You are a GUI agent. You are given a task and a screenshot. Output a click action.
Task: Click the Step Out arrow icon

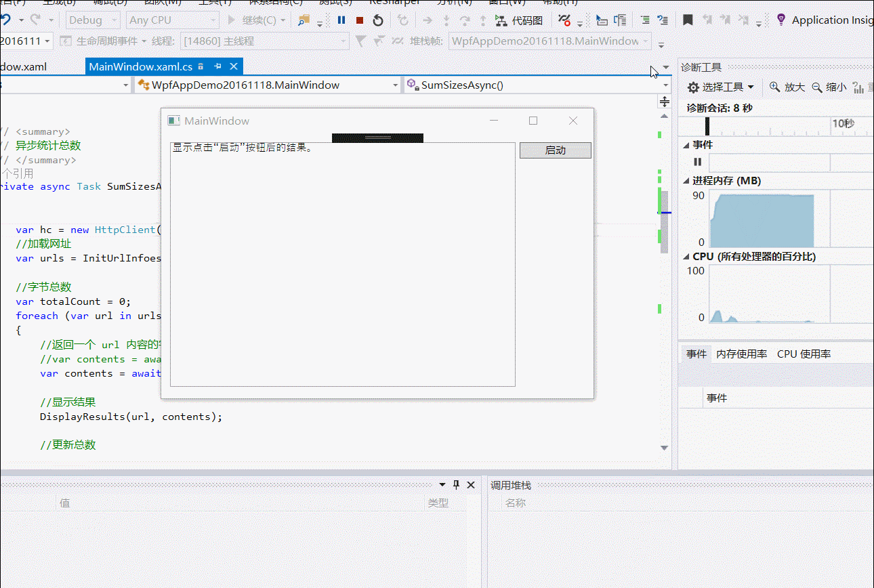tap(482, 20)
